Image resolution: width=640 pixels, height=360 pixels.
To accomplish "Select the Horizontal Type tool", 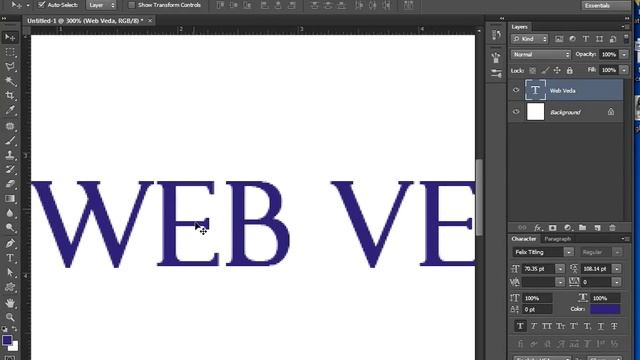I will pos(10,258).
